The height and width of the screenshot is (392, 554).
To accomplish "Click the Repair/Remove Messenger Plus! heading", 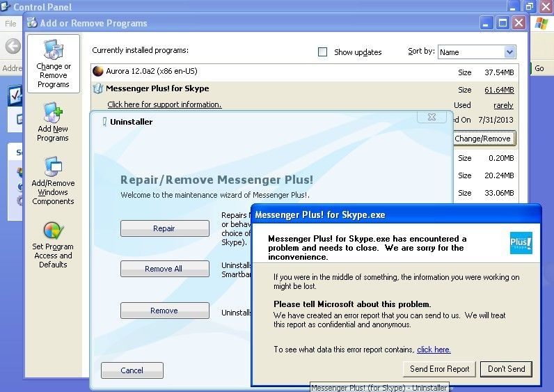I will (x=216, y=180).
